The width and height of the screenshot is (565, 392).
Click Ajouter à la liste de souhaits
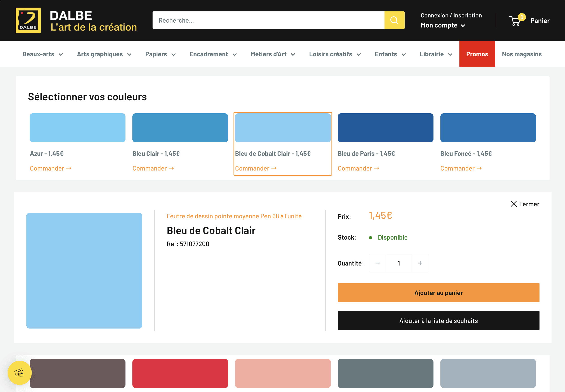pos(438,320)
